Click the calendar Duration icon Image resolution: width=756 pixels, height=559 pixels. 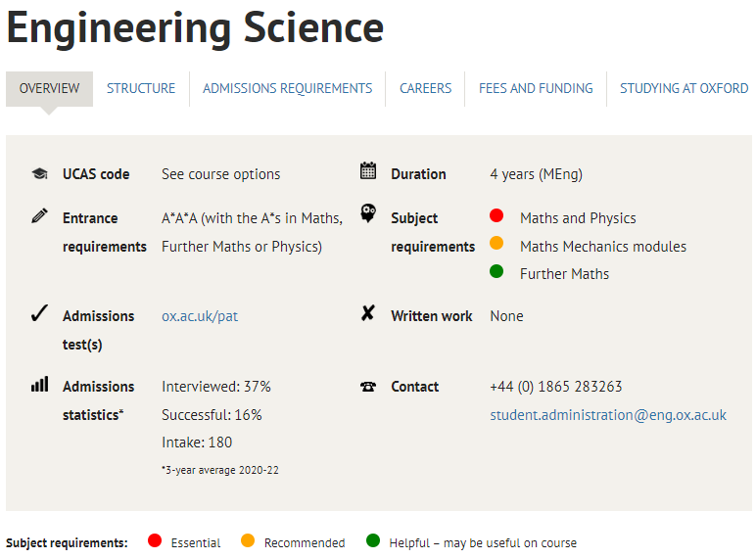[368, 170]
